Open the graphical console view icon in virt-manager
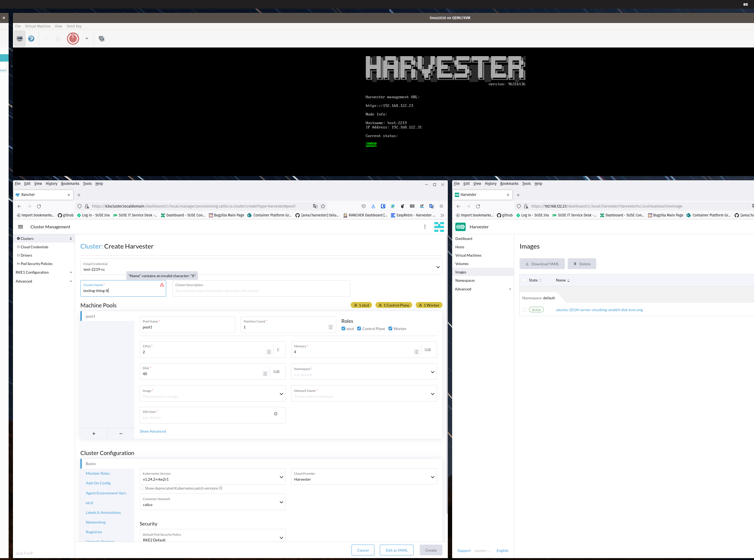 pyautogui.click(x=19, y=38)
